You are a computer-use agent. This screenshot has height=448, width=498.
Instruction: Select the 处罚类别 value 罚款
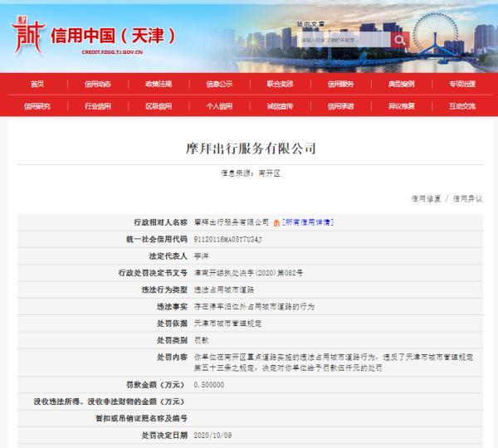(201, 340)
